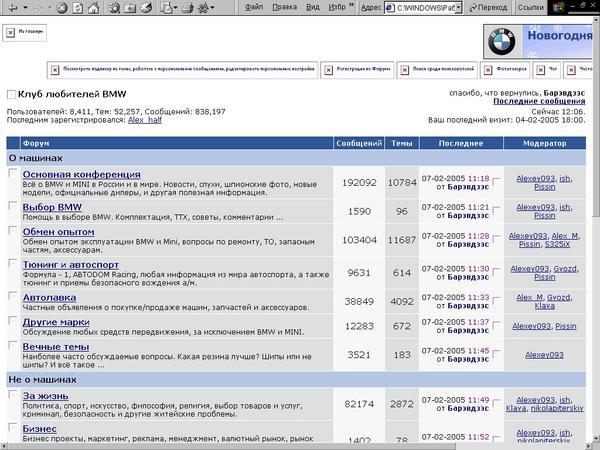The image size is (600, 450).
Task: Open Alexey093 moderator link in Вечные темы row
Action: coord(544,355)
